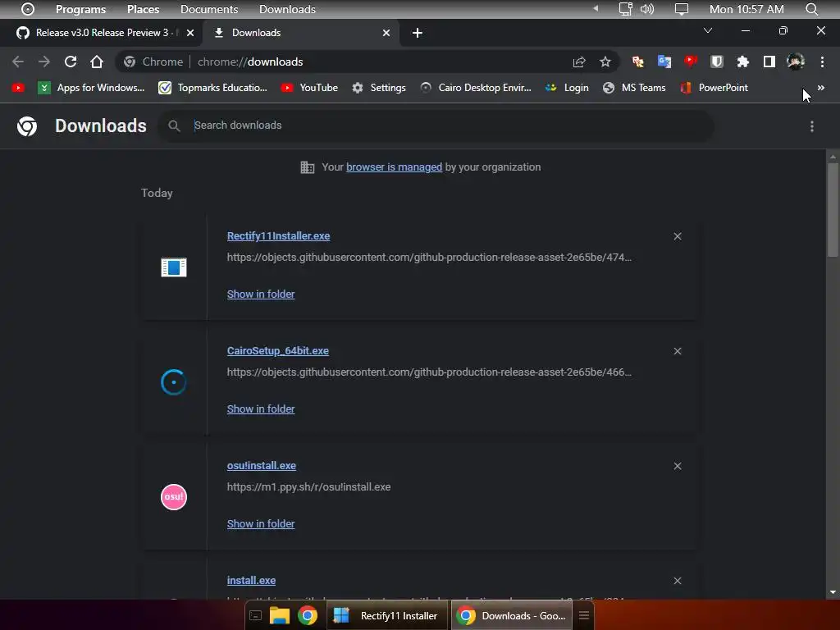Open the browser is managed link
This screenshot has width=840, height=630.
(x=394, y=167)
